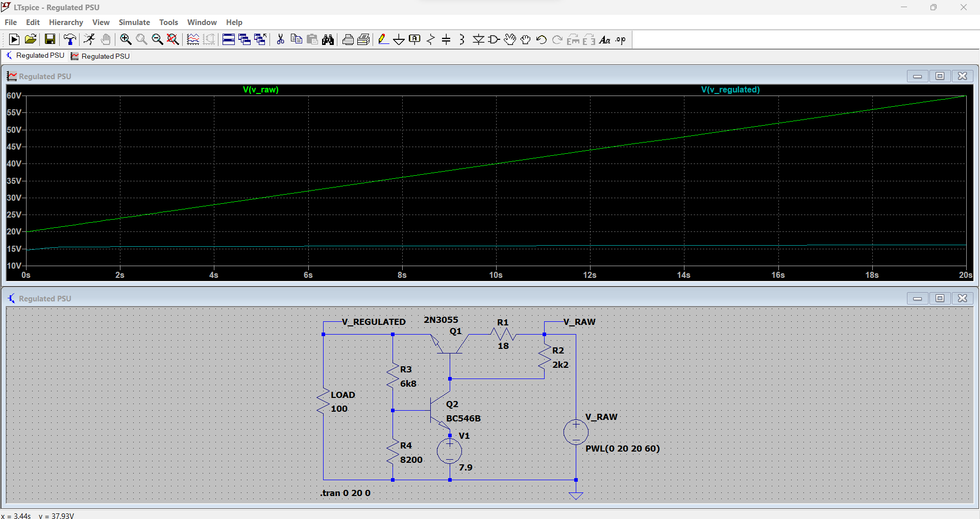
Task: Click the Open file folder icon
Action: pos(31,39)
